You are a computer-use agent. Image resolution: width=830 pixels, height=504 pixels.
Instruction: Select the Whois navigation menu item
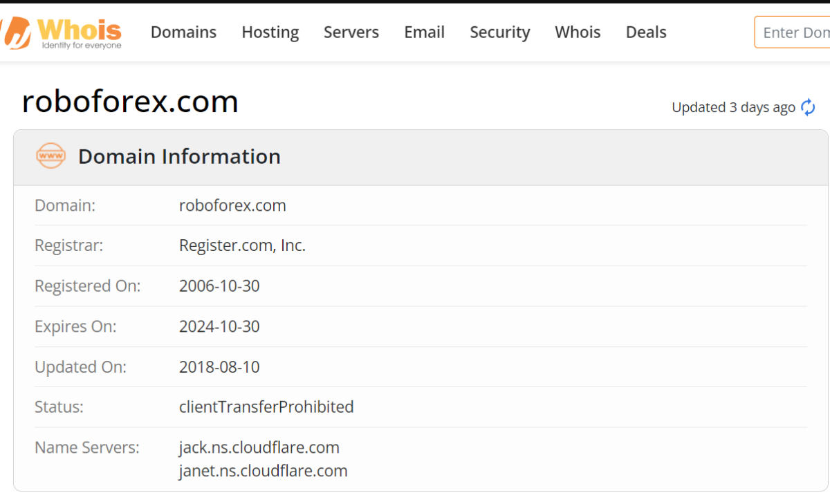click(578, 32)
